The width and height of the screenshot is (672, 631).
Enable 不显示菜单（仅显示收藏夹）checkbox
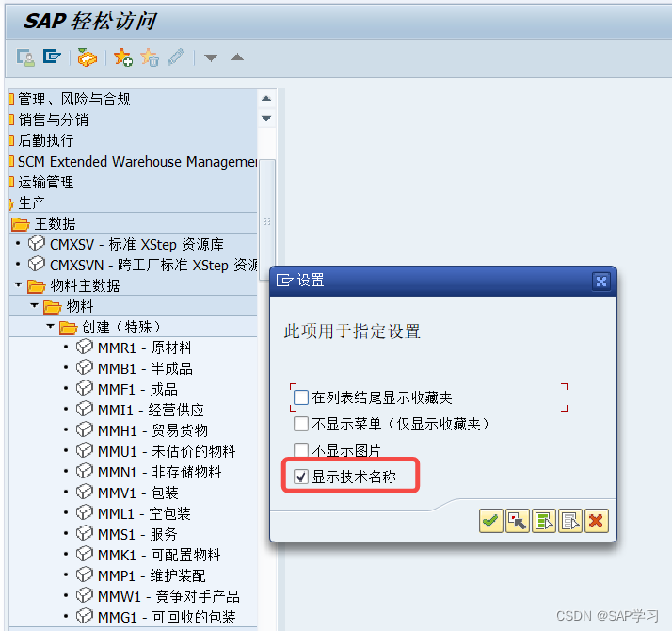point(301,424)
